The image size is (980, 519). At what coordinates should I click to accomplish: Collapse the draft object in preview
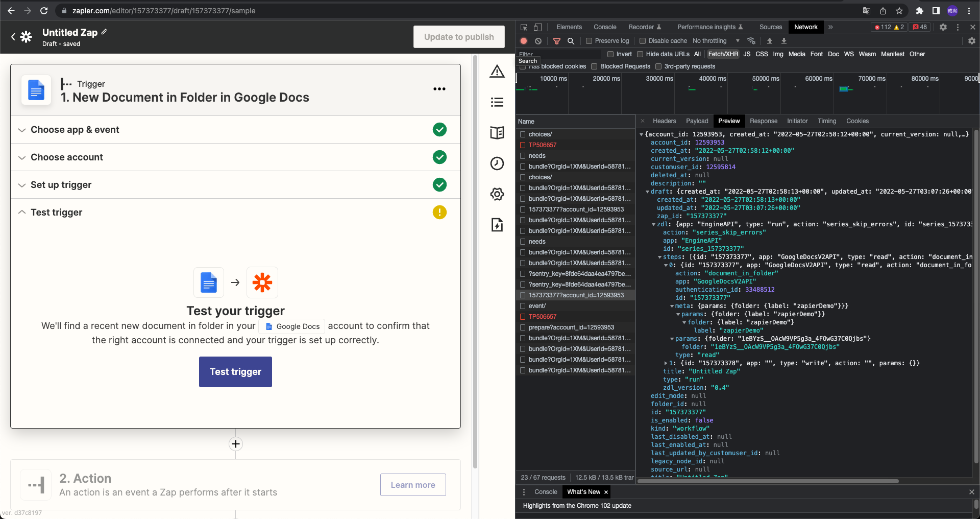pyautogui.click(x=648, y=192)
